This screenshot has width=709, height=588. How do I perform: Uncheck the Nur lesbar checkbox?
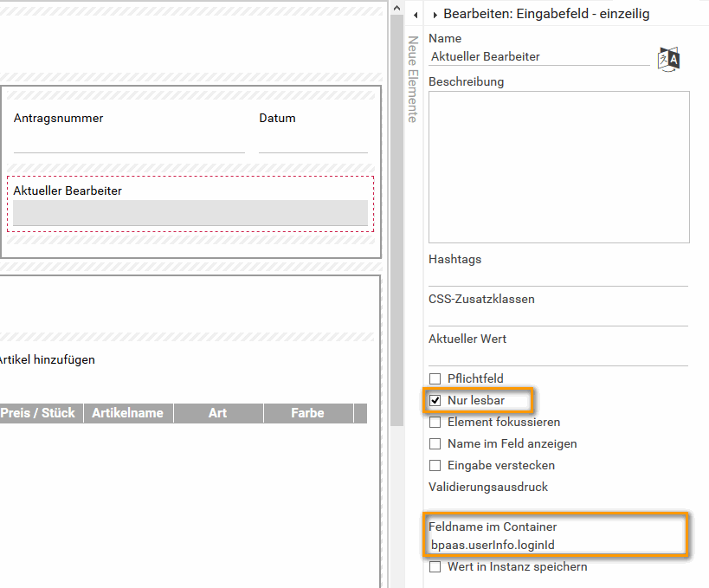(435, 401)
